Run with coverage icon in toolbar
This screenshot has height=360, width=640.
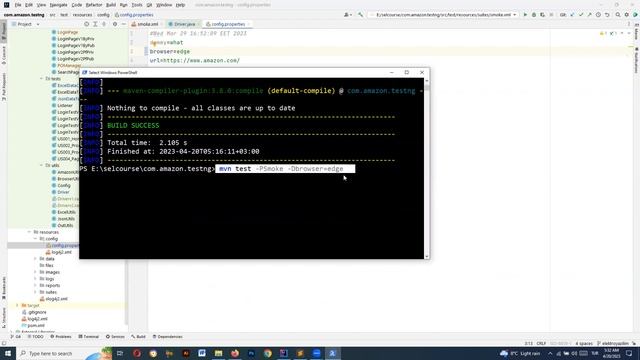click(542, 15)
